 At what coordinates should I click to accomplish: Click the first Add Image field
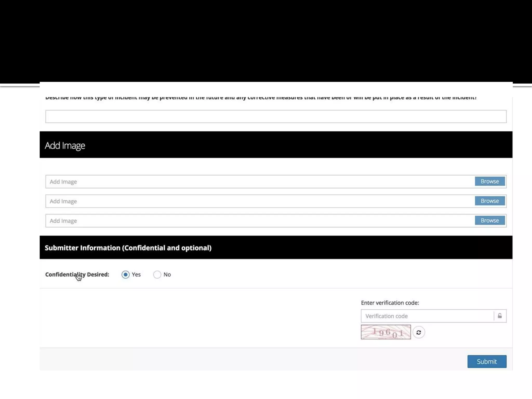260,182
